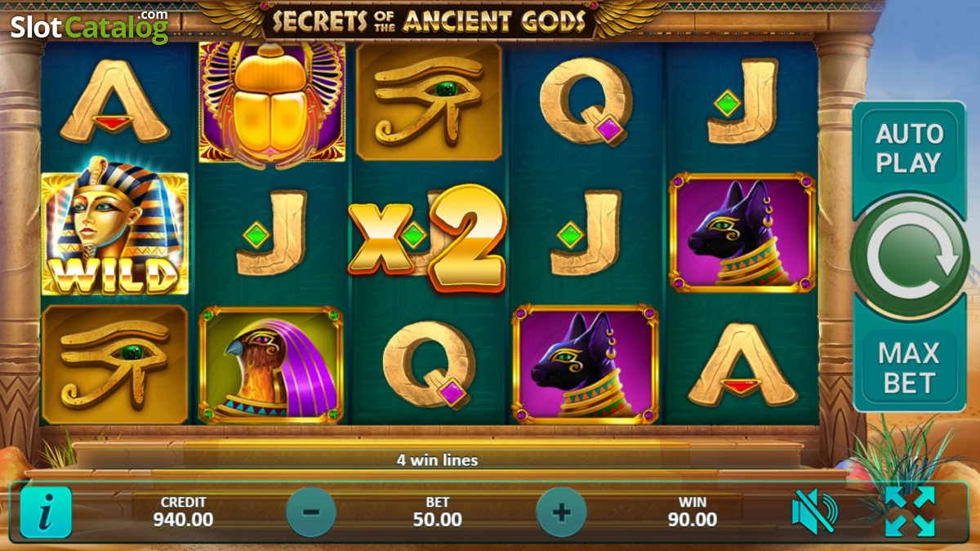980x551 pixels.
Task: Click the Eye of Horus on top row
Action: tap(429, 102)
